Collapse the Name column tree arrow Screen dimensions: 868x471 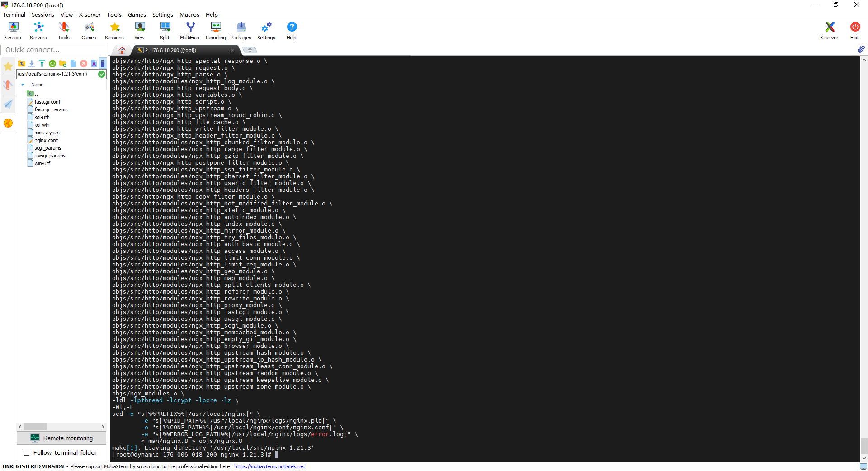coord(23,85)
